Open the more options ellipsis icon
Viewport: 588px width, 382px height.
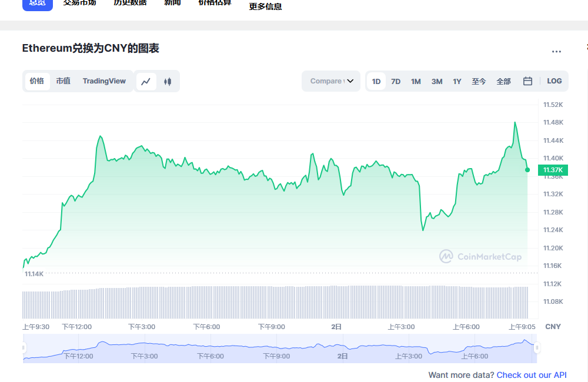[x=556, y=52]
